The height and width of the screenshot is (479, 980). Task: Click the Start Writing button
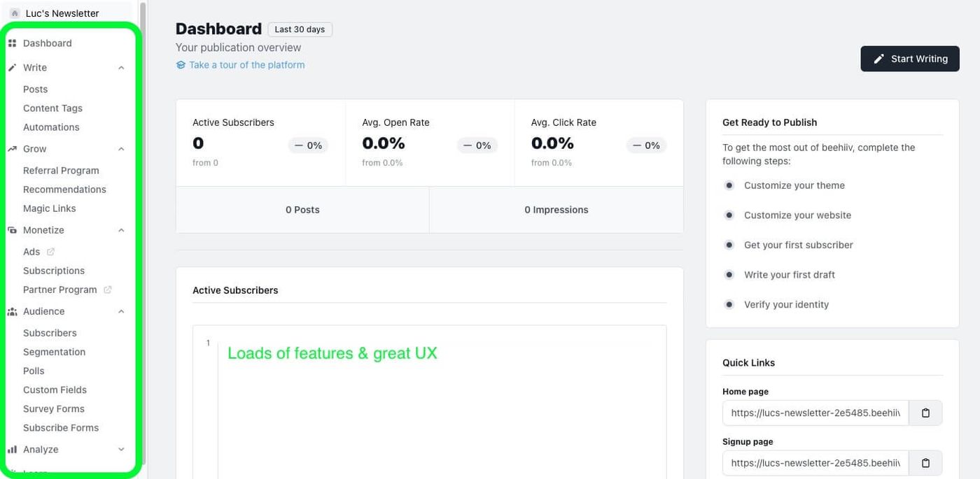pos(910,59)
